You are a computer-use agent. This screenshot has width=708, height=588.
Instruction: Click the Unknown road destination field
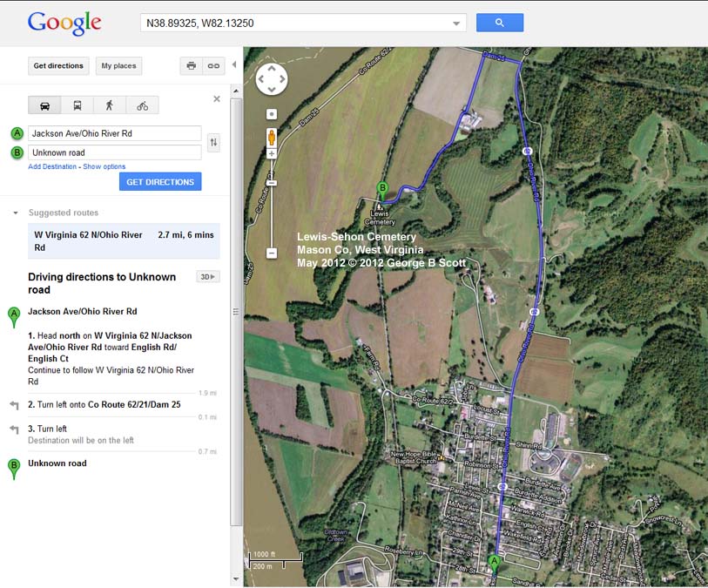click(114, 152)
